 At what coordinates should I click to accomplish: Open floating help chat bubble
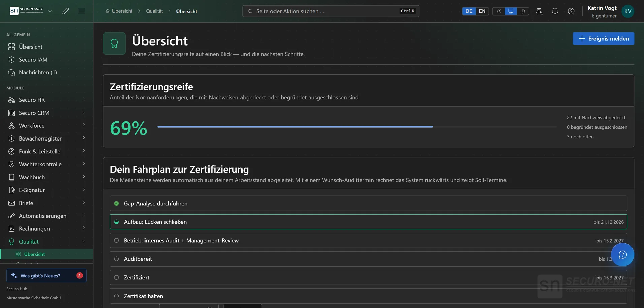point(622,255)
